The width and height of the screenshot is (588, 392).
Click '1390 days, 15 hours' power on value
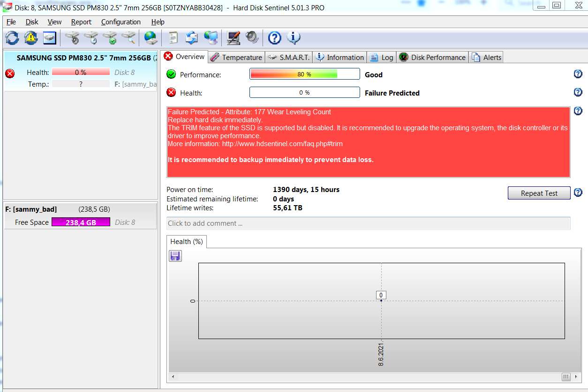(x=306, y=190)
